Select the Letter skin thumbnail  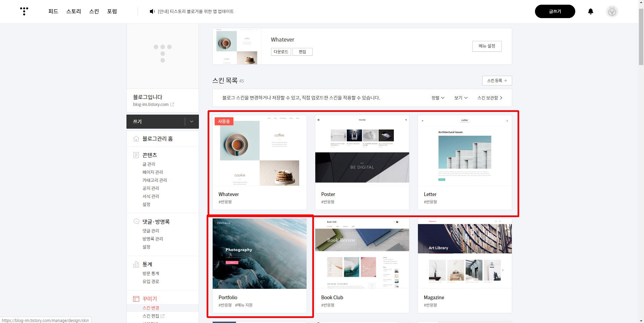[x=465, y=150]
